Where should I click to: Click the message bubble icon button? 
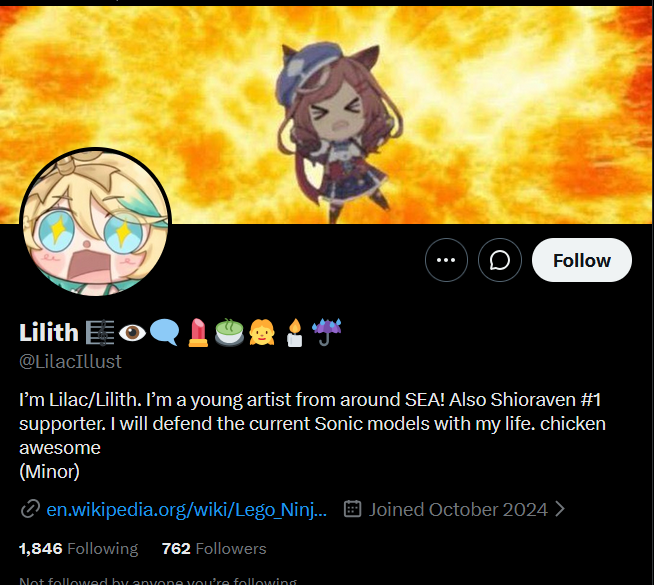coord(499,260)
